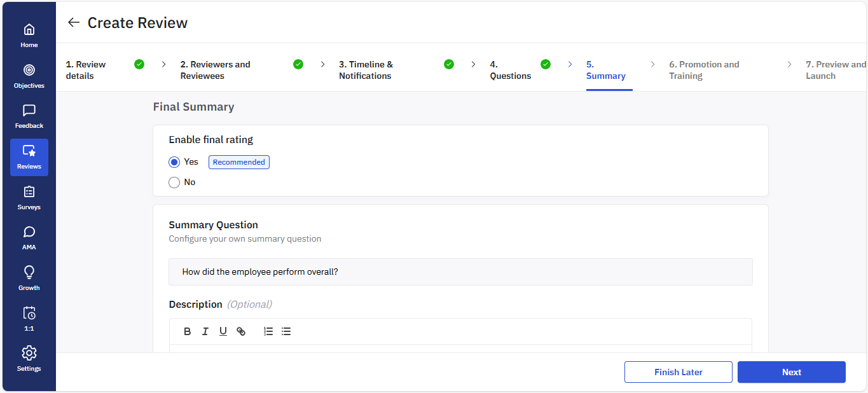The image size is (868, 393).
Task: Insert a link in Description editor
Action: [x=241, y=331]
